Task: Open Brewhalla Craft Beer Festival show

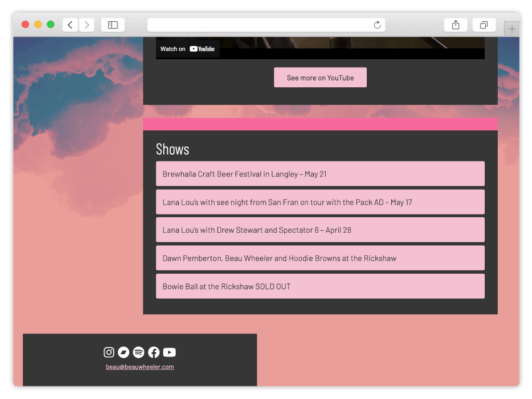Action: click(x=320, y=174)
